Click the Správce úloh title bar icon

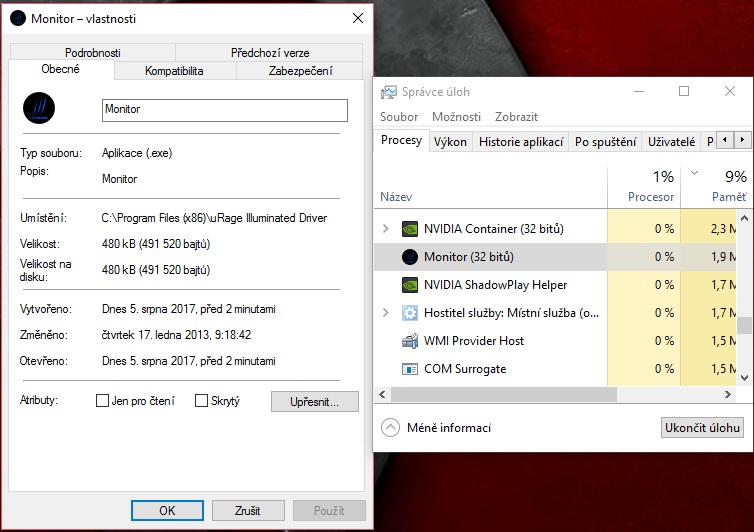pos(389,92)
